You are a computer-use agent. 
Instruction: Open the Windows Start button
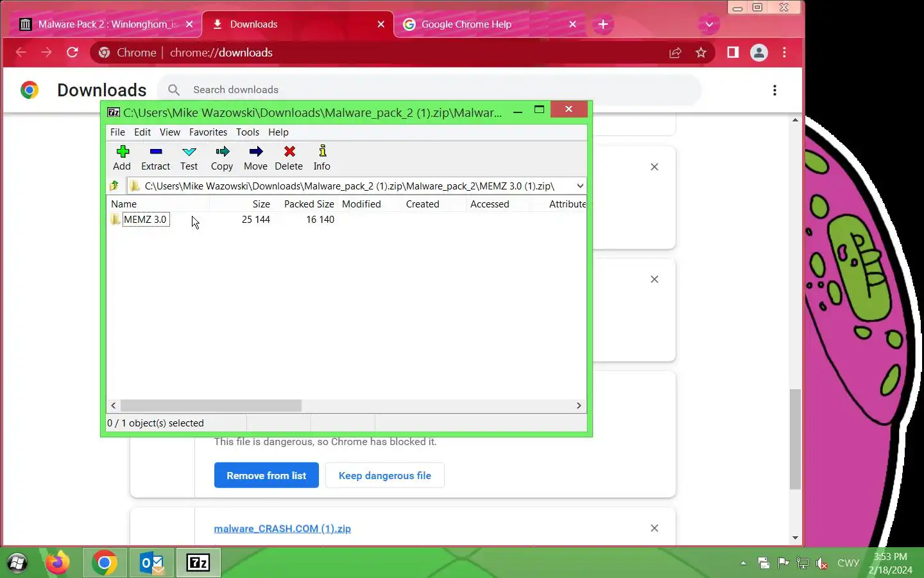tap(17, 563)
